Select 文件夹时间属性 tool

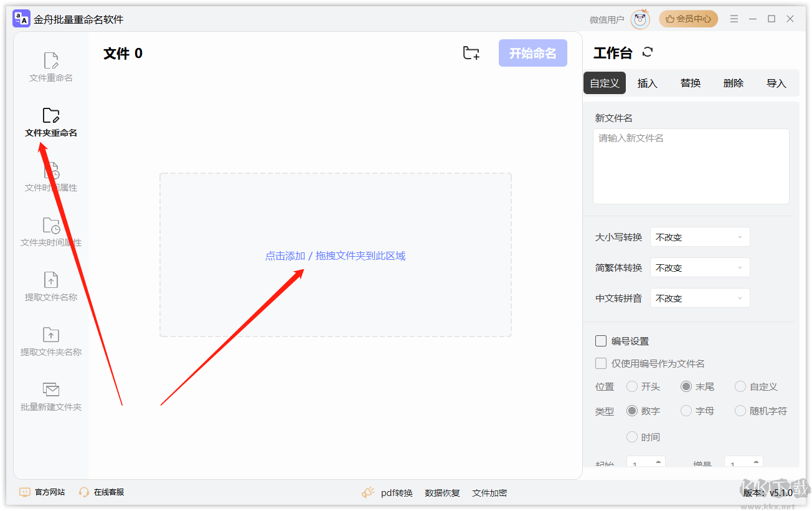pos(50,232)
